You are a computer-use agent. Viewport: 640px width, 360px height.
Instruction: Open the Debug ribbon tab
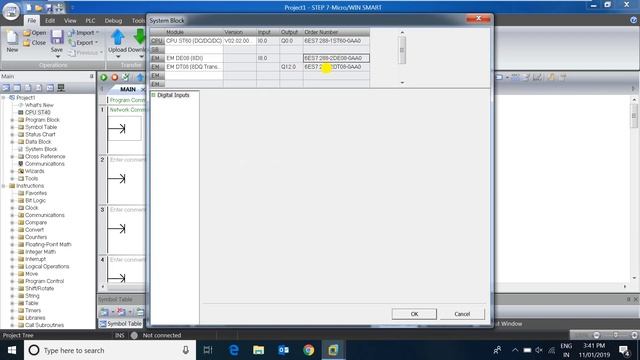(113, 20)
